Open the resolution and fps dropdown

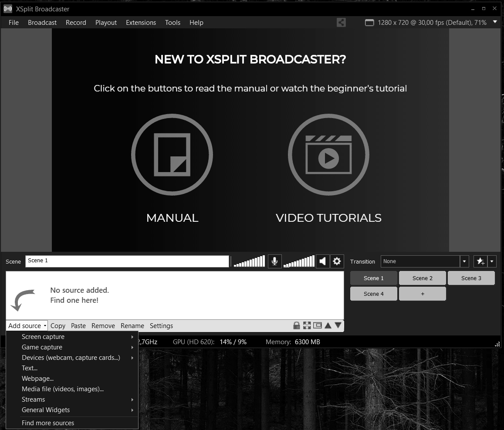tap(495, 22)
